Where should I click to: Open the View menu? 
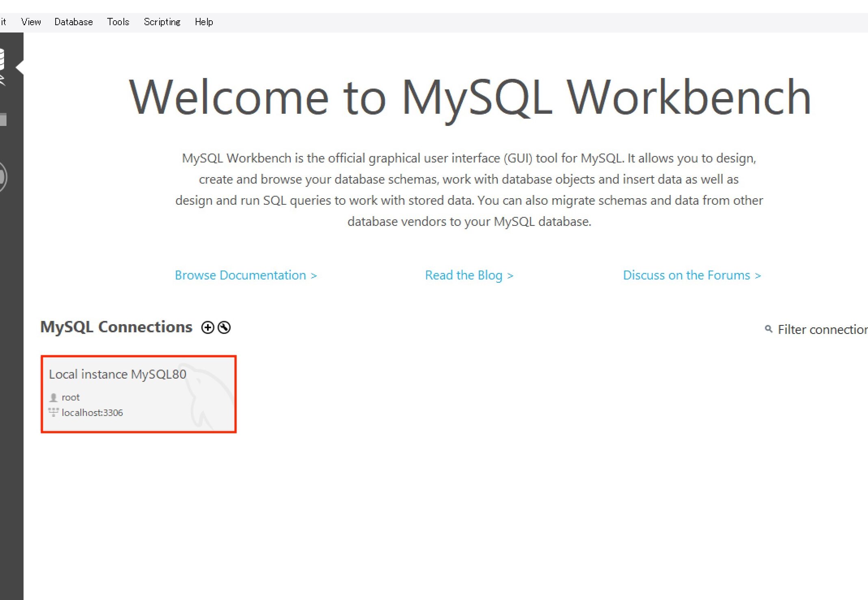coord(31,22)
